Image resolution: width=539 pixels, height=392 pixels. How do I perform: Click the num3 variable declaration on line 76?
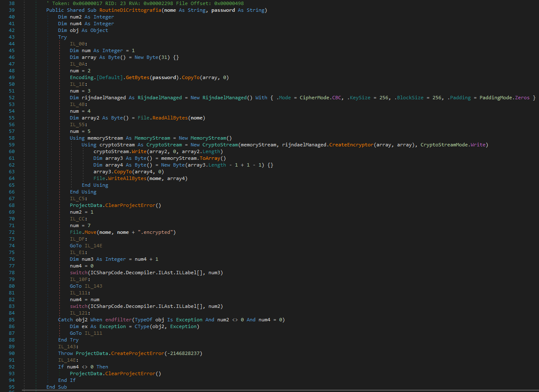pyautogui.click(x=88, y=259)
